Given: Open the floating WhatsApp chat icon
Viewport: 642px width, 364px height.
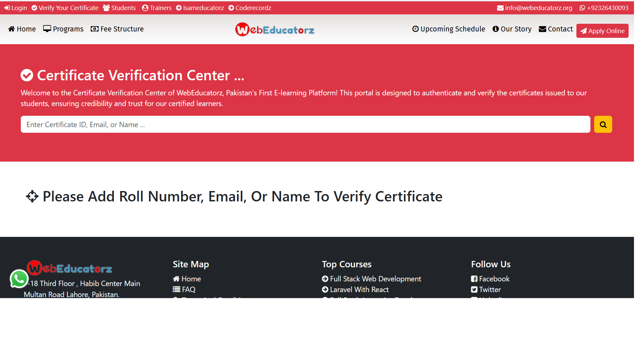Looking at the screenshot, I should (x=19, y=278).
